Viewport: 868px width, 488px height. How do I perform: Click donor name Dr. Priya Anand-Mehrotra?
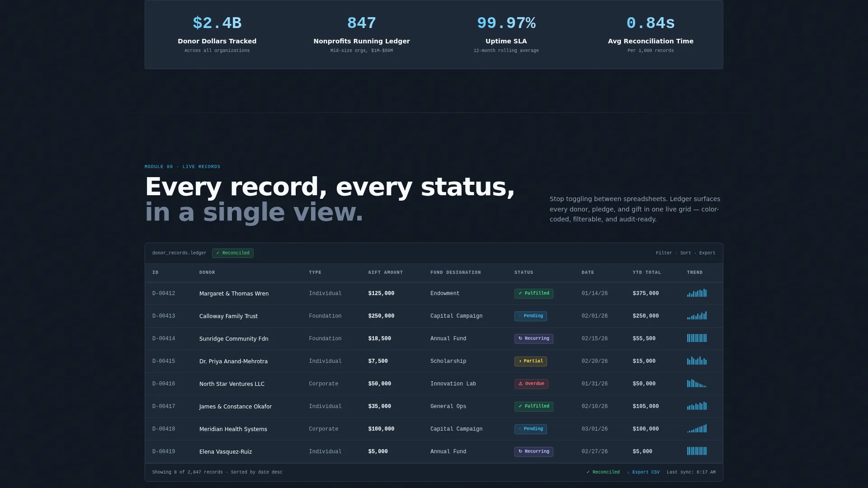point(233,361)
